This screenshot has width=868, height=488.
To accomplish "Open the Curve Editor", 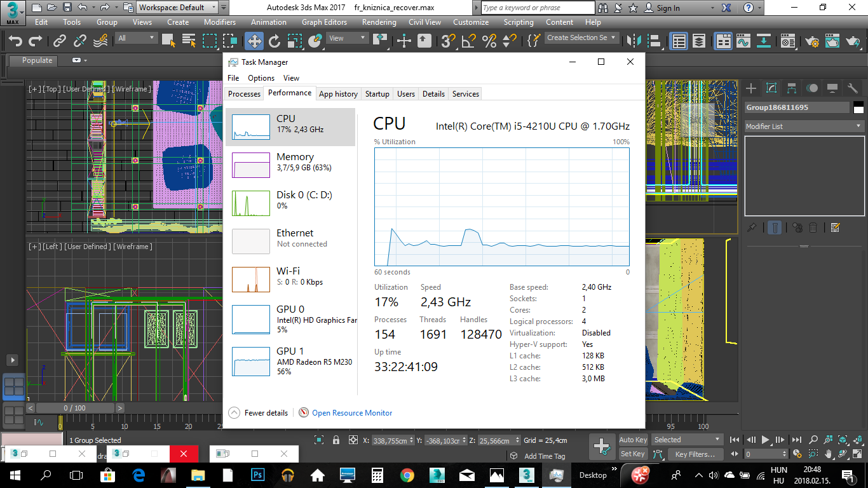I will tap(743, 41).
